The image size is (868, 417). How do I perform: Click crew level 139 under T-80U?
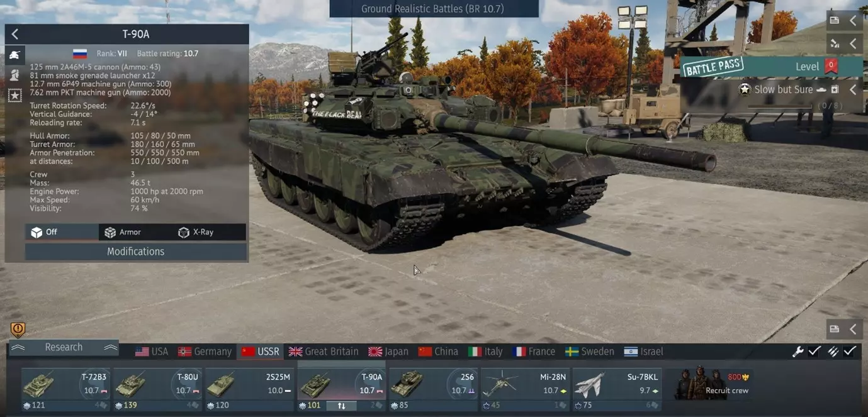pyautogui.click(x=126, y=406)
